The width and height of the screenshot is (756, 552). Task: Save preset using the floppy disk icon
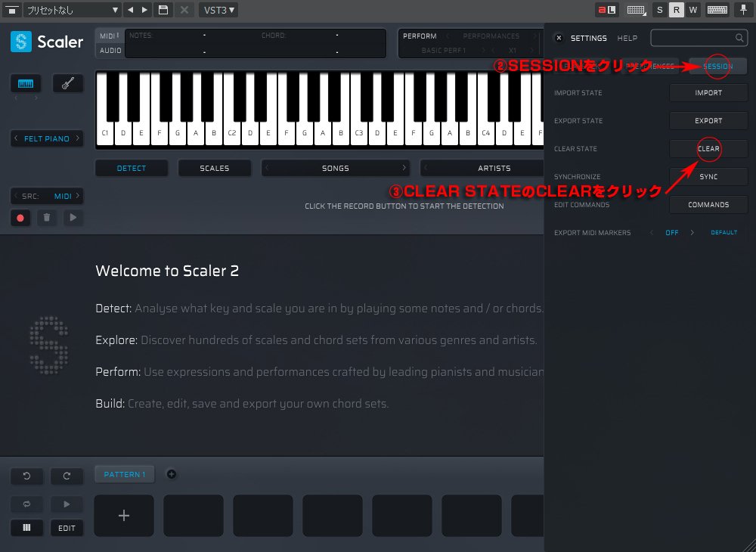tap(163, 10)
